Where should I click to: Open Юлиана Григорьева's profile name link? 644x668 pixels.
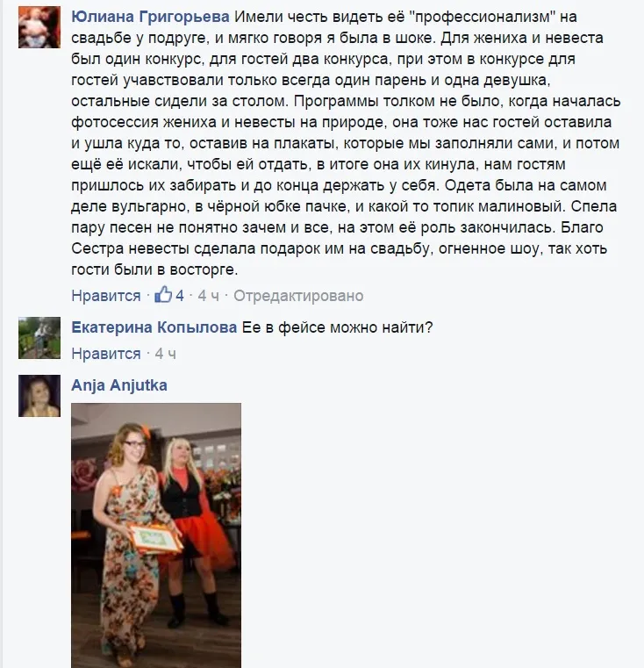[150, 17]
